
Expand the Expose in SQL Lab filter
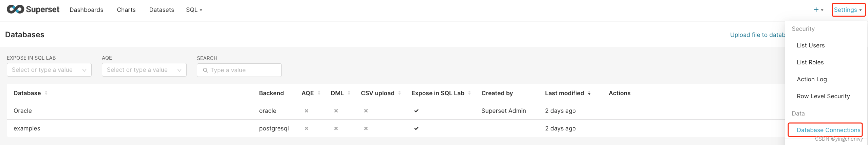tap(49, 70)
